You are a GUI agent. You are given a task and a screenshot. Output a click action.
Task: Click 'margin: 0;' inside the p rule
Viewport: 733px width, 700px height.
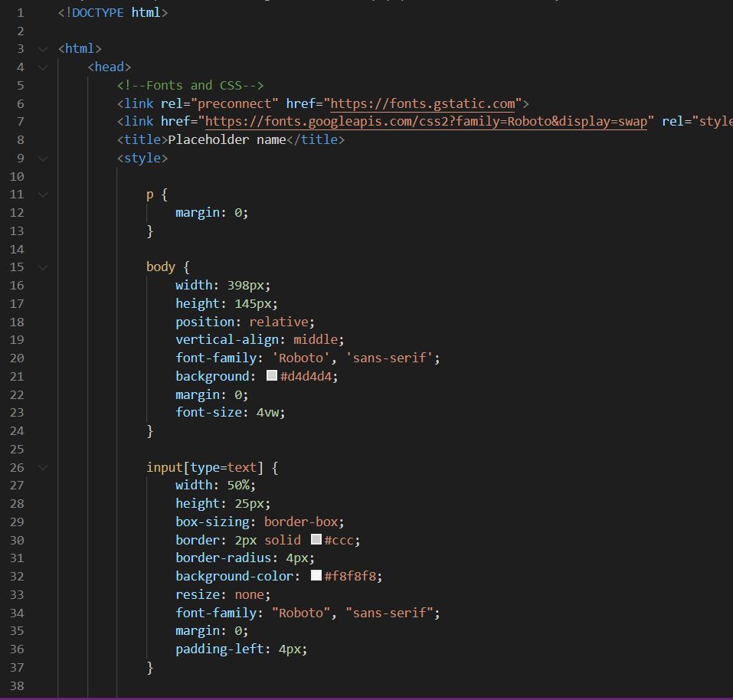pyautogui.click(x=211, y=213)
